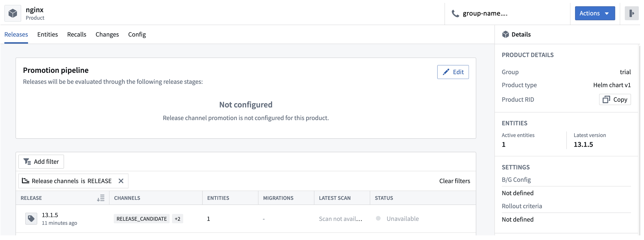The height and width of the screenshot is (240, 644).
Task: Click the Details cube icon
Action: click(505, 35)
